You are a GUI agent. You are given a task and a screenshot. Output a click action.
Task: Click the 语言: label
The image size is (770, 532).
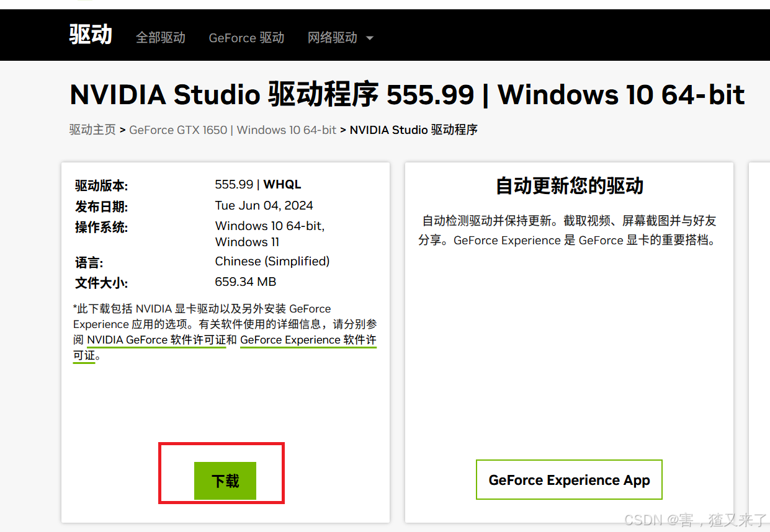pos(89,263)
